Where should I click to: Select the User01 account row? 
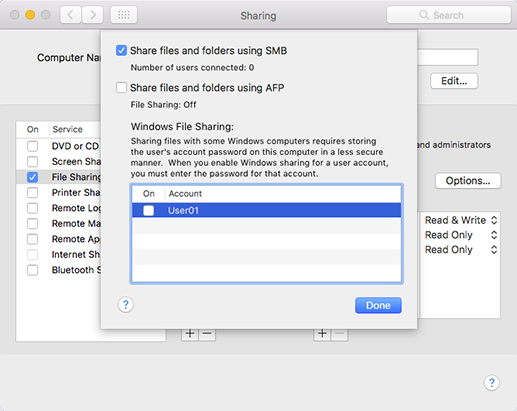click(267, 210)
